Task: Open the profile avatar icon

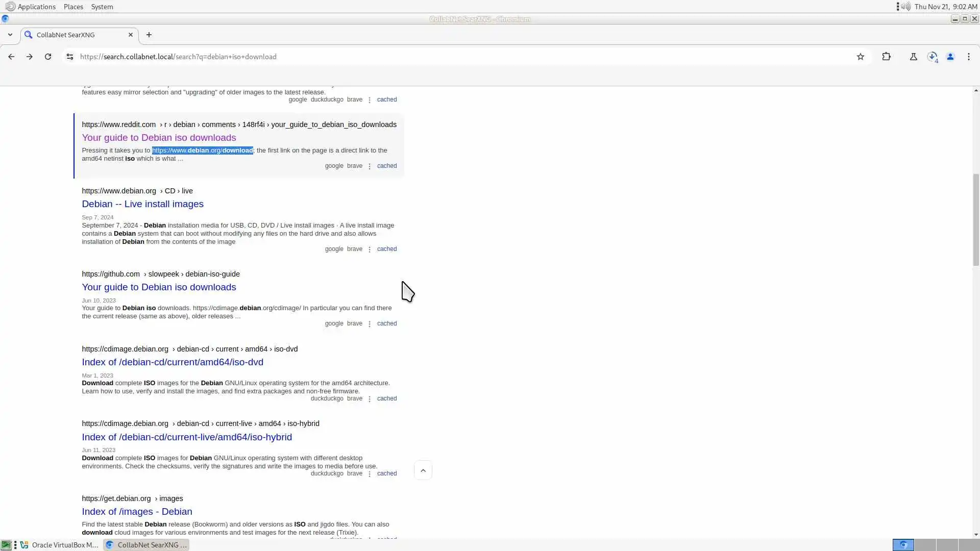Action: 950,57
